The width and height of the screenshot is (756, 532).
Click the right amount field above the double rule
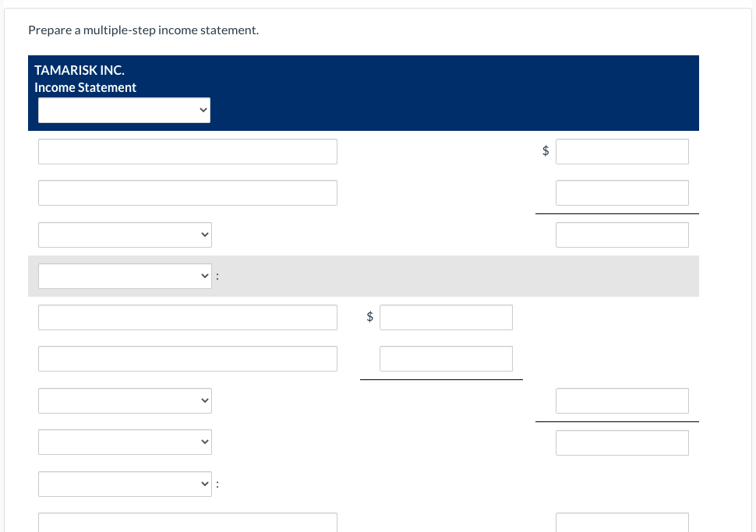(622, 400)
